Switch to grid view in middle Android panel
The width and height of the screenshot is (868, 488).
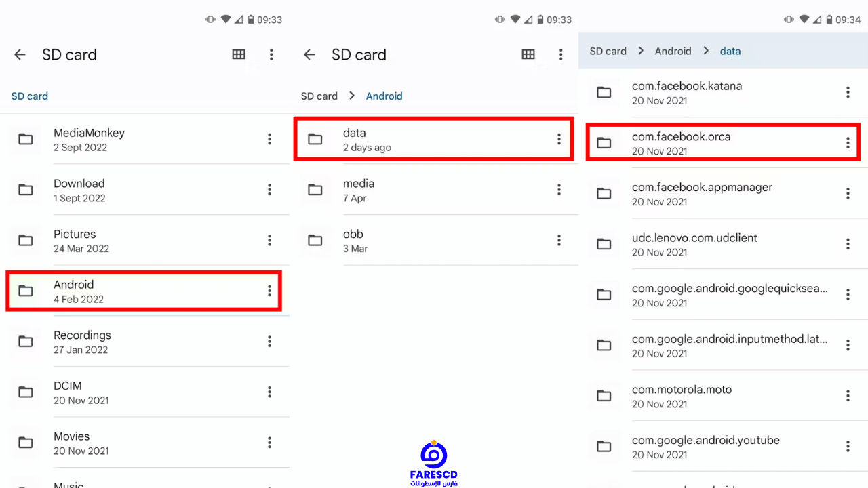[x=528, y=55]
